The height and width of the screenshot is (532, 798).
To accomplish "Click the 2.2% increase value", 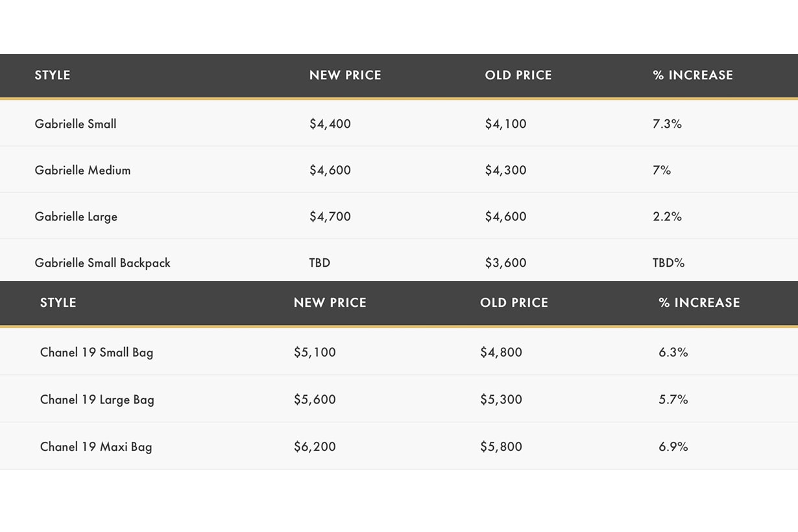I will point(667,217).
